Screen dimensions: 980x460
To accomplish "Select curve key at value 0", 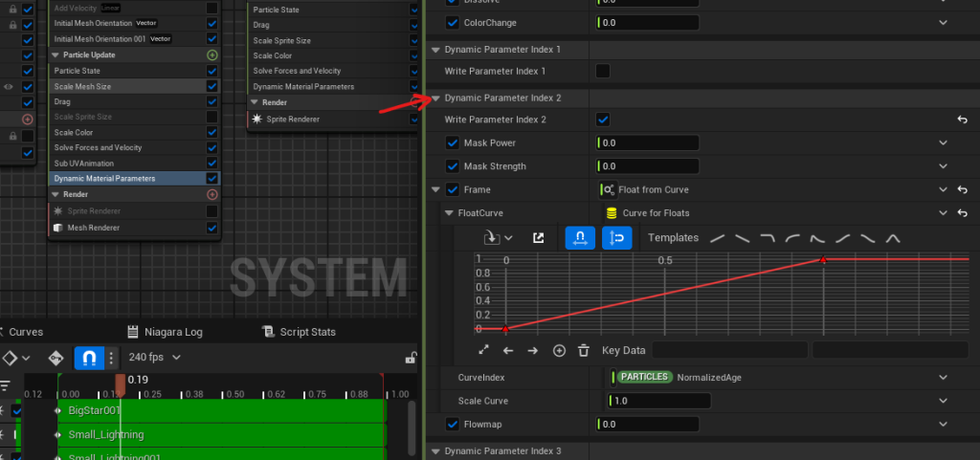I will (x=505, y=328).
